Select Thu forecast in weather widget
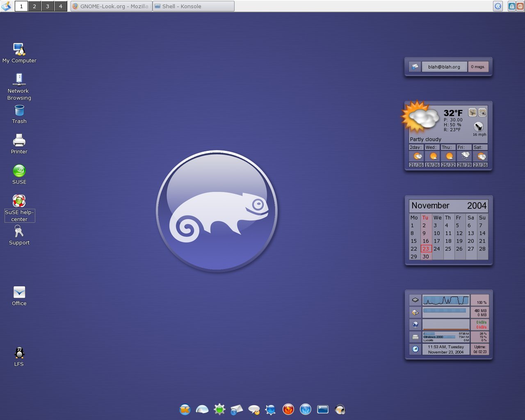The image size is (525, 420). (x=448, y=156)
